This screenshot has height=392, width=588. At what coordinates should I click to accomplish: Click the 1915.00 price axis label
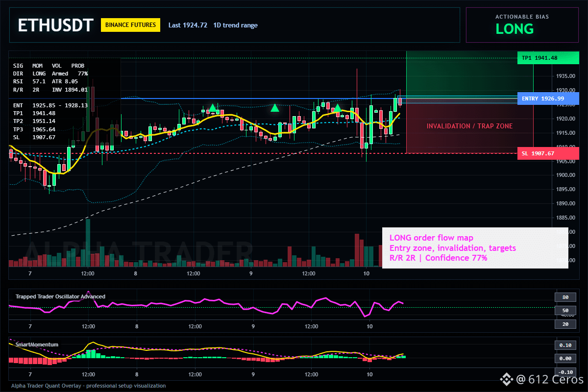565,133
